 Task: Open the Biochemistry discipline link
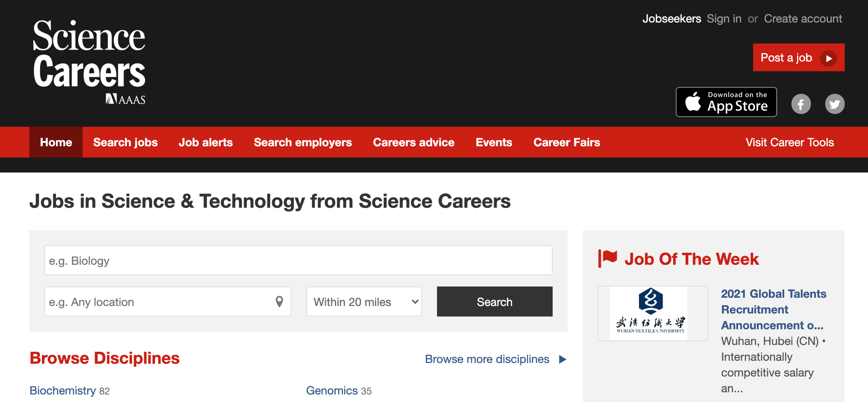click(x=63, y=390)
